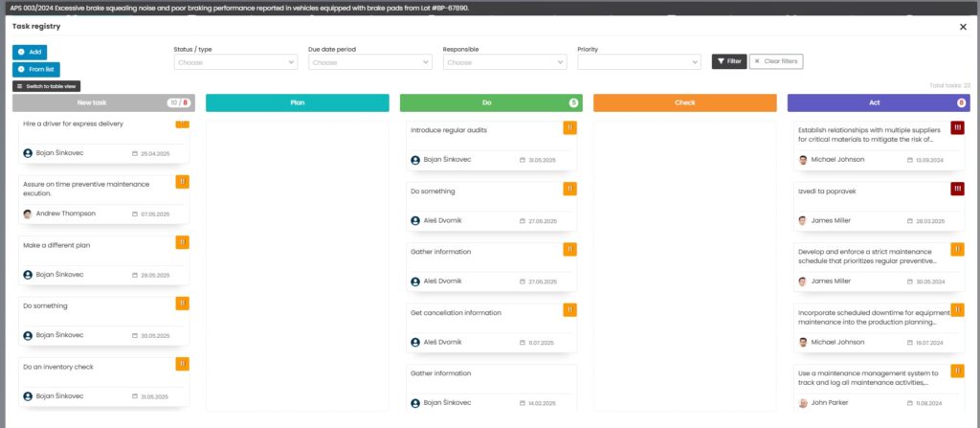This screenshot has width=980, height=428.
Task: Select the Check column header
Action: tap(685, 102)
